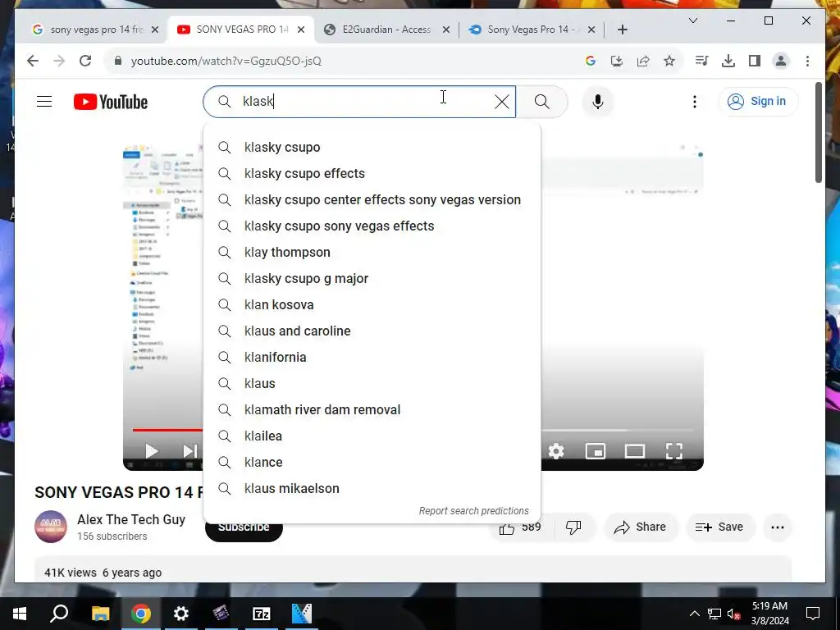840x630 pixels.
Task: Play the video
Action: (152, 451)
